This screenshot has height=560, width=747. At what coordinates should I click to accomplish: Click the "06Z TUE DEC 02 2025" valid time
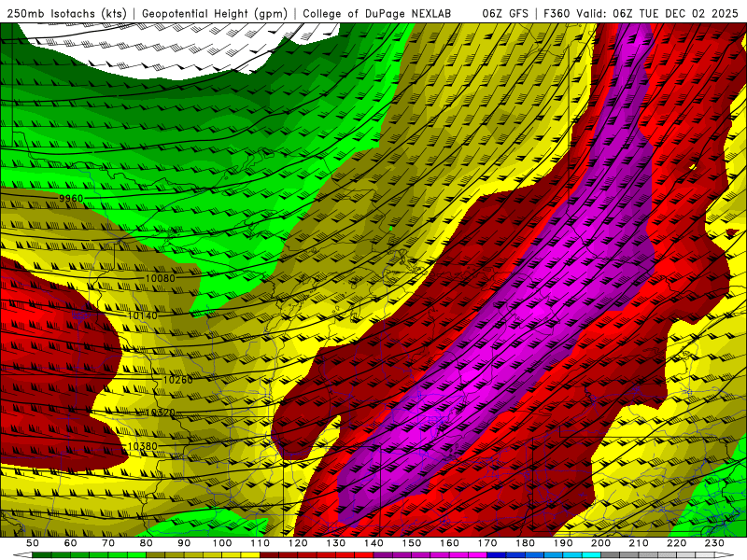point(675,13)
